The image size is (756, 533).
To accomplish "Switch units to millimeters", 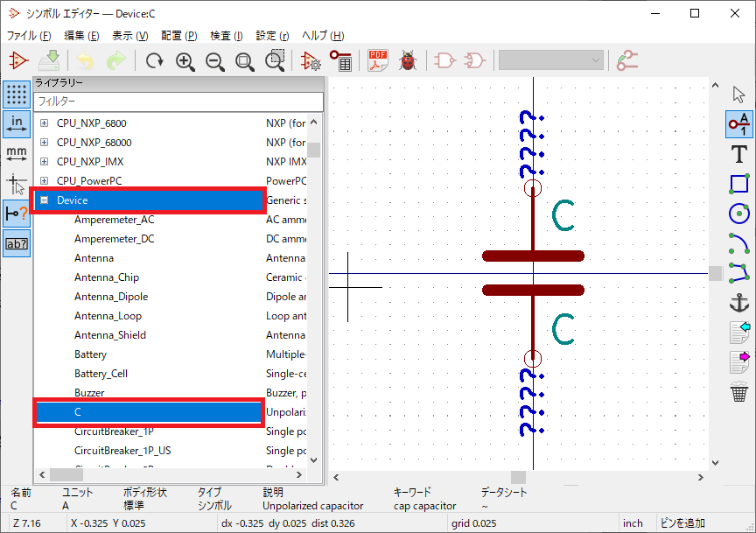I will coord(17,154).
